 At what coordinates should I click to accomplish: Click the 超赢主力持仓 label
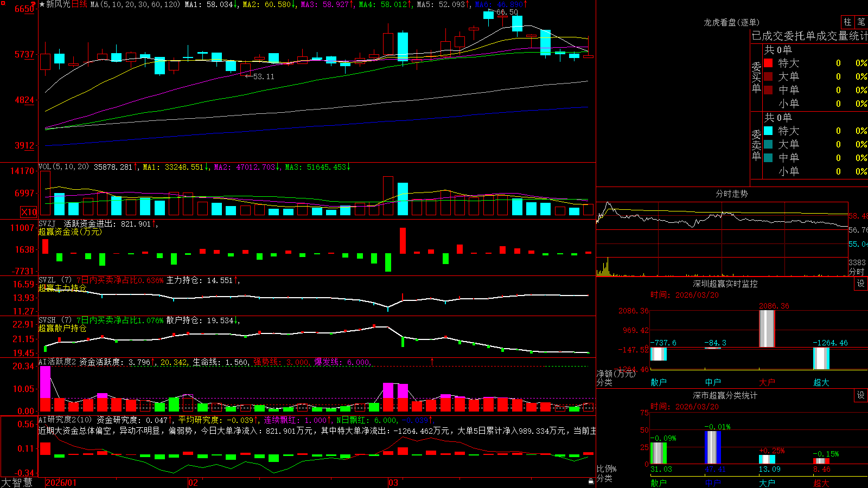pos(62,288)
